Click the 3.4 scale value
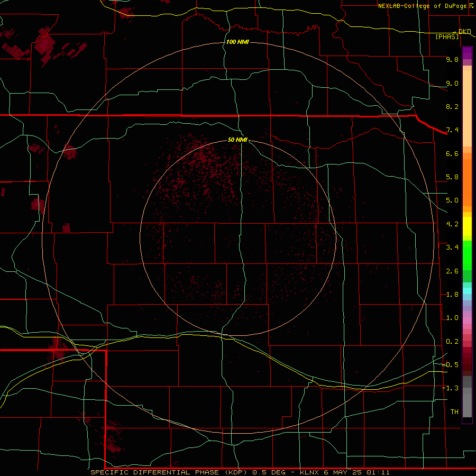 pyautogui.click(x=452, y=248)
